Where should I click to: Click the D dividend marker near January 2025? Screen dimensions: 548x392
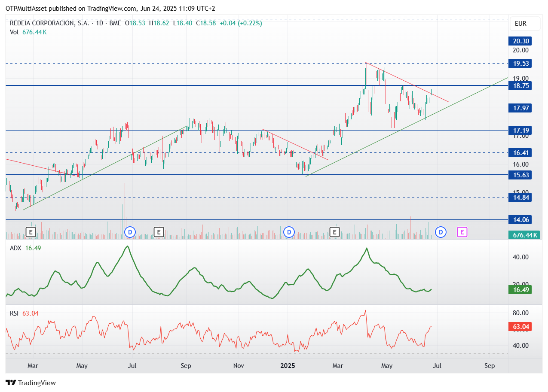289,232
